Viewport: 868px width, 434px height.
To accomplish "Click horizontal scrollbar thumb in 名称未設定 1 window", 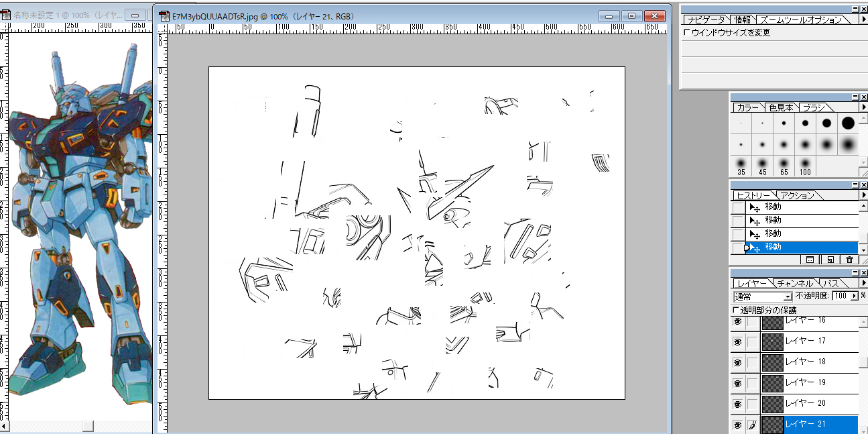I will coord(88,425).
